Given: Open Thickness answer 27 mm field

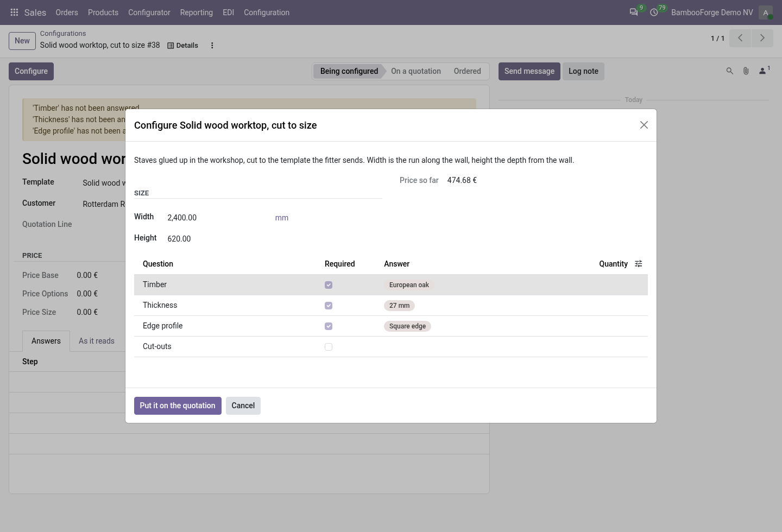Looking at the screenshot, I should click(x=399, y=306).
